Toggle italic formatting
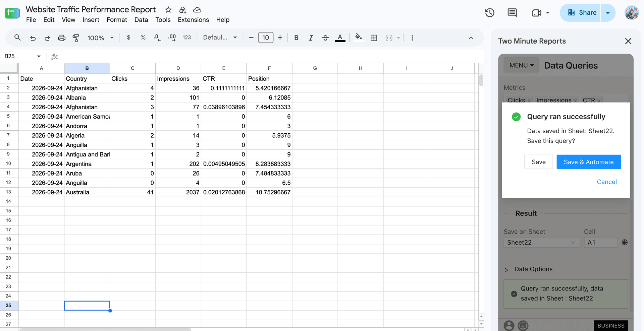The height and width of the screenshot is (331, 644). pos(311,38)
